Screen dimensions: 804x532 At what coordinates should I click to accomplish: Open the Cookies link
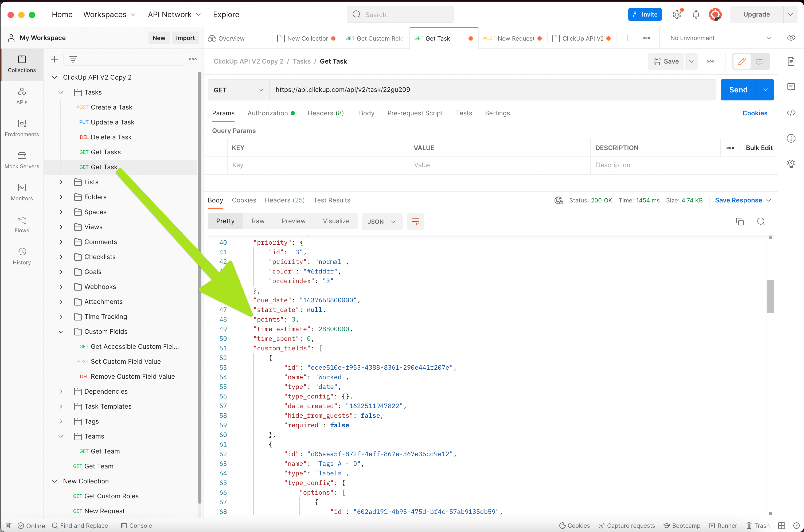(x=755, y=113)
